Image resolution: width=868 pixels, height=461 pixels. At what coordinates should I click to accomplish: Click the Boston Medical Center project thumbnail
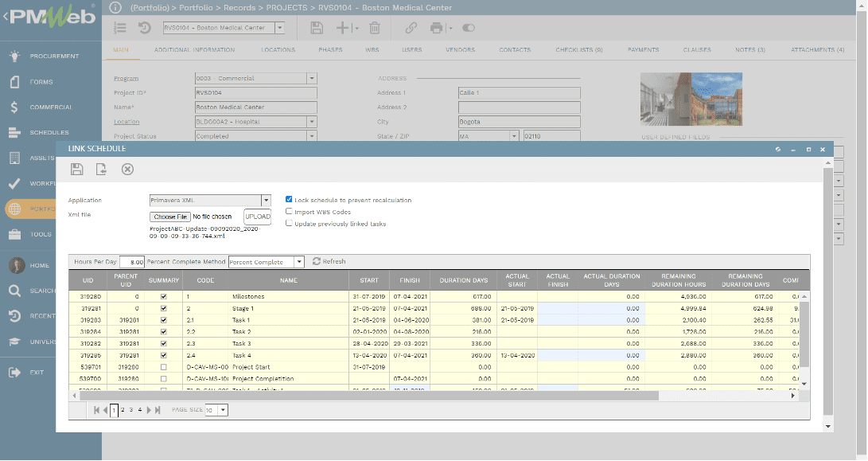click(691, 100)
